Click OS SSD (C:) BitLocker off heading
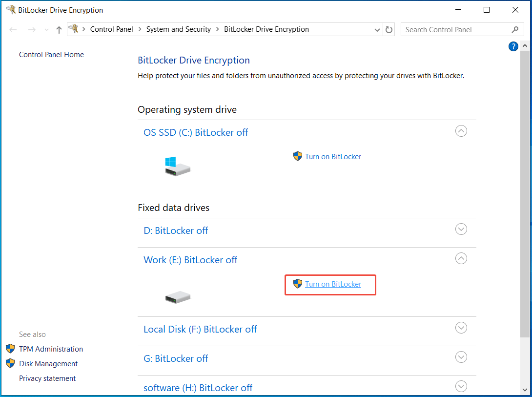Screen dimensions: 532x397 pyautogui.click(x=196, y=132)
